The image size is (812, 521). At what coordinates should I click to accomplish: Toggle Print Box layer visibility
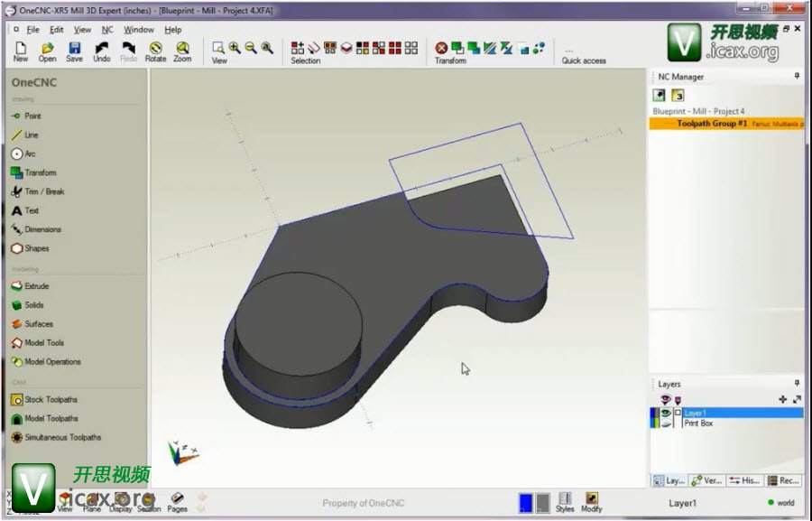[667, 423]
